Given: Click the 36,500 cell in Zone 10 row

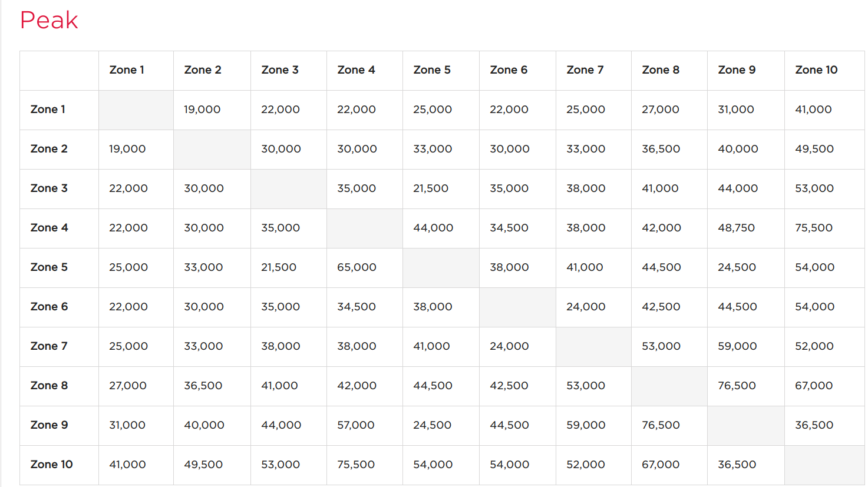Looking at the screenshot, I should (x=737, y=465).
